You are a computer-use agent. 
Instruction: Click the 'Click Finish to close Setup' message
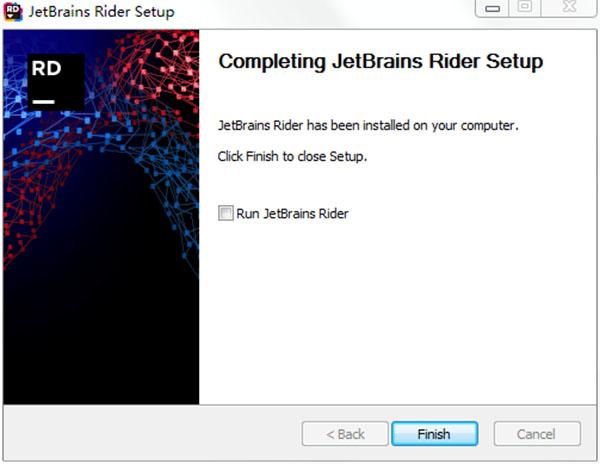point(292,156)
